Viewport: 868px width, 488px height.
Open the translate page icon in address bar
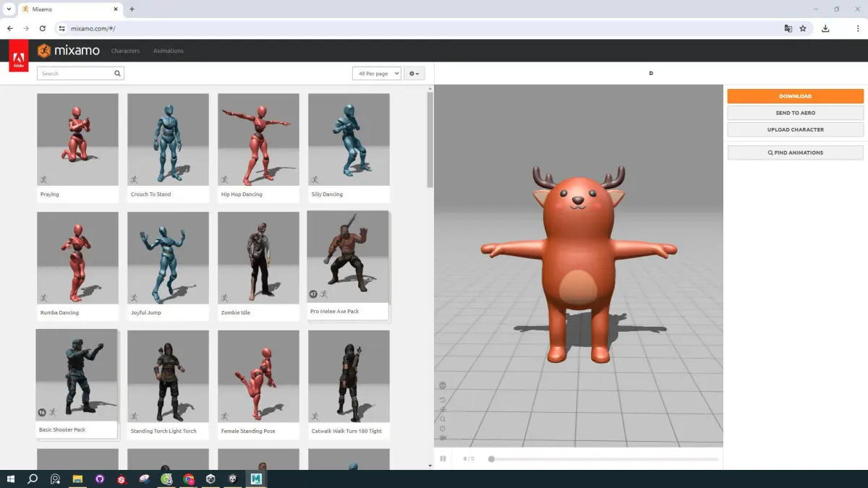[x=788, y=28]
